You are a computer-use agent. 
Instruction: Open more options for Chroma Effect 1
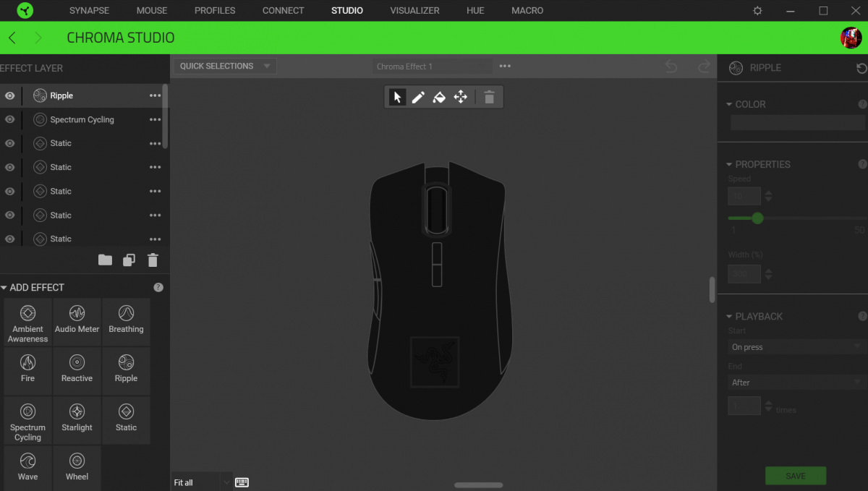pos(505,67)
